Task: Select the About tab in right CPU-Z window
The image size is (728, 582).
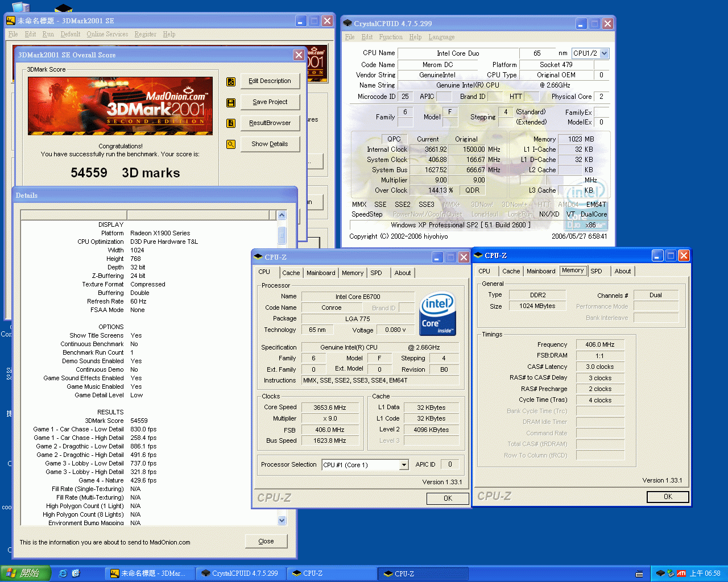Action: 623,271
